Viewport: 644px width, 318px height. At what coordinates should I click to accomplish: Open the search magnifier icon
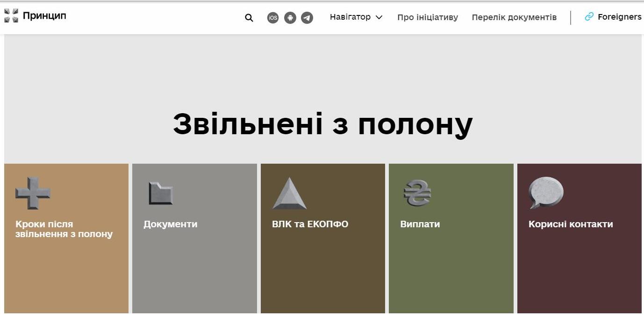click(x=249, y=18)
